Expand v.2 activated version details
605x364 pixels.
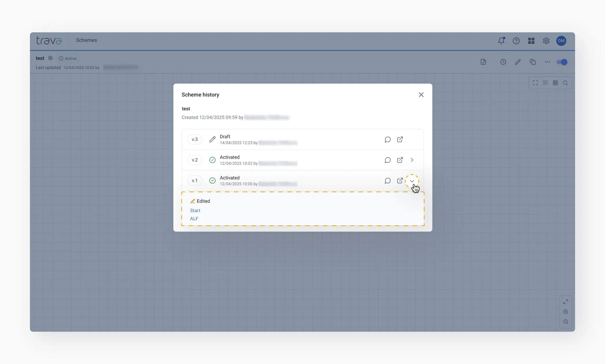[412, 160]
